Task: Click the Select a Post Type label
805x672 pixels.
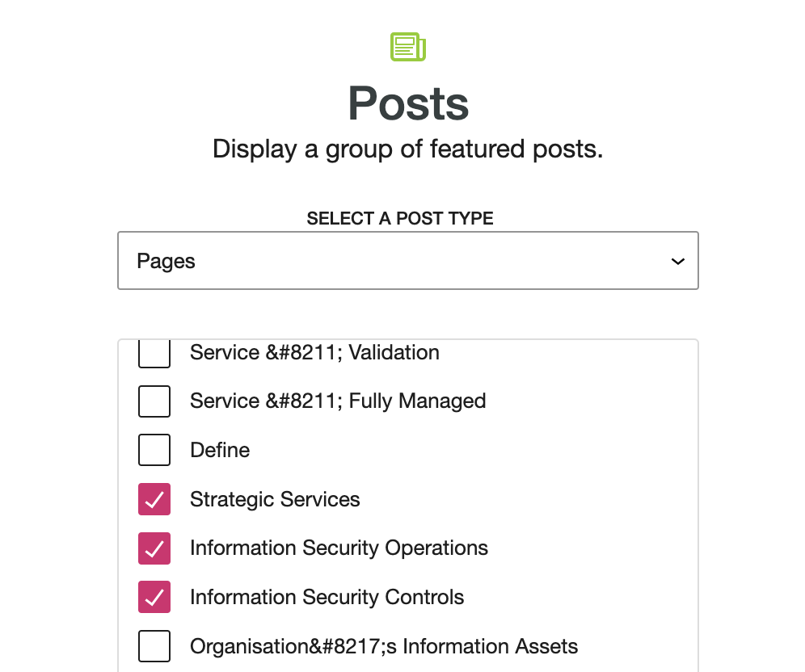Action: tap(400, 219)
